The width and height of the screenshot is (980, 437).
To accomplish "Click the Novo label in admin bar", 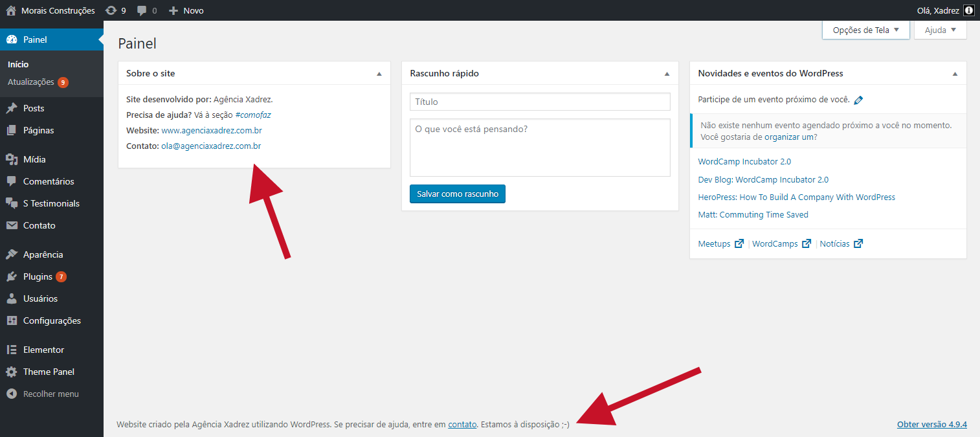I will coord(194,10).
